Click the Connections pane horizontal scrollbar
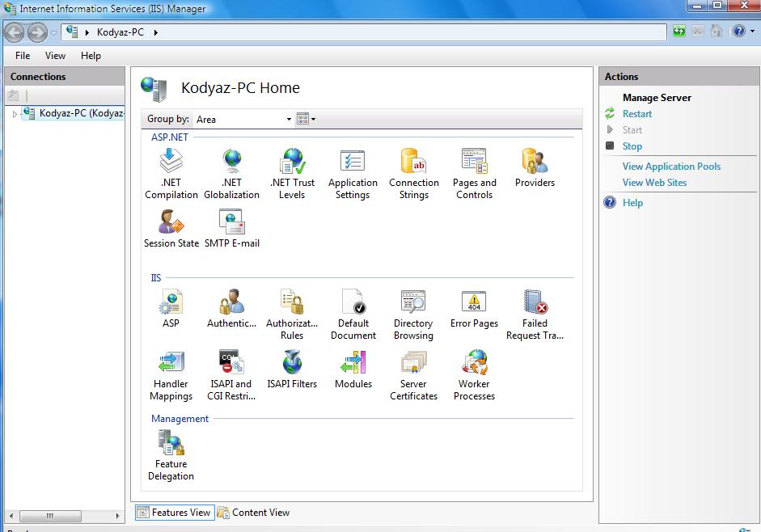 point(50,516)
